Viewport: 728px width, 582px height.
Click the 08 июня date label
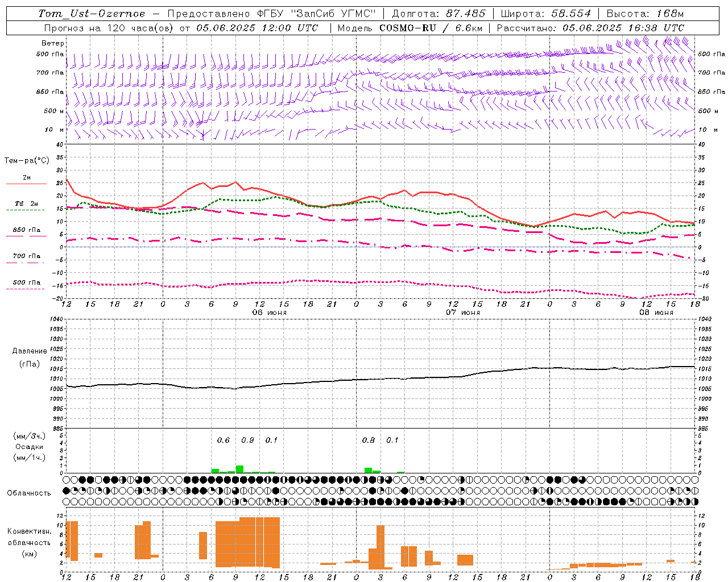pyautogui.click(x=656, y=313)
